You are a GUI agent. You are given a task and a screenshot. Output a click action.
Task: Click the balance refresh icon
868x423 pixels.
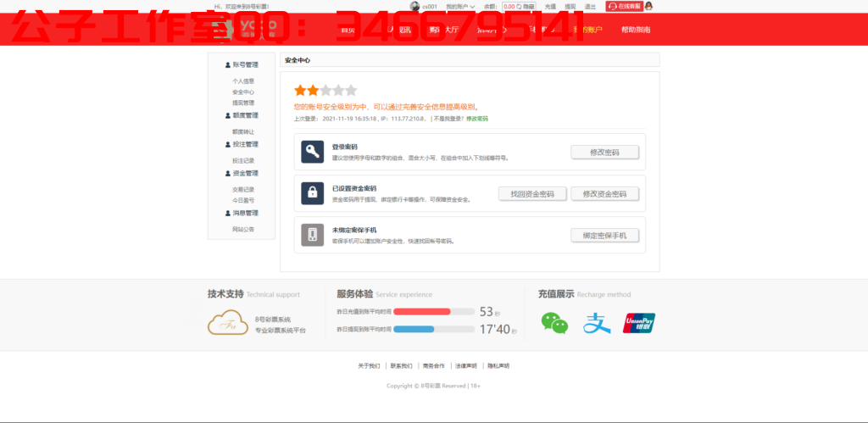[519, 7]
